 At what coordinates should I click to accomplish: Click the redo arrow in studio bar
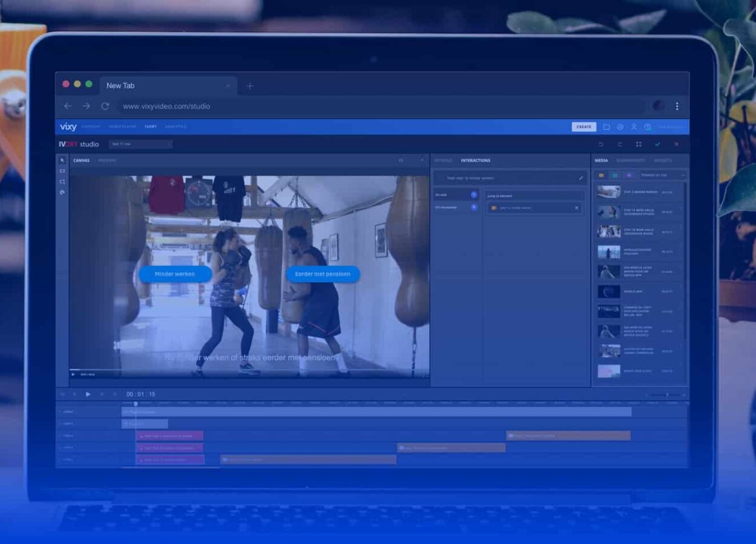[x=619, y=144]
